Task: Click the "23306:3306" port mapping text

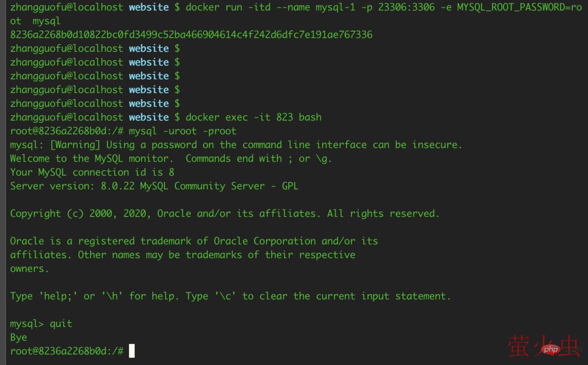Action: [x=406, y=8]
